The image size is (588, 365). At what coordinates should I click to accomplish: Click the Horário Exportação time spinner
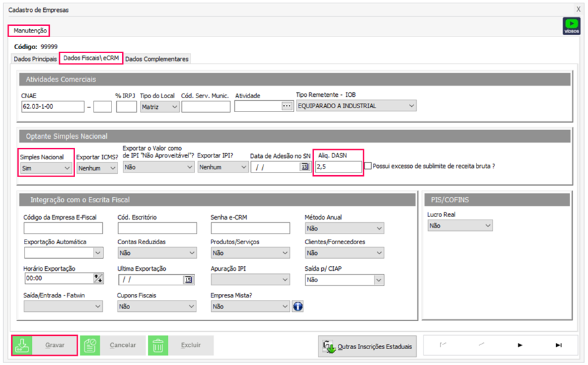coord(99,280)
